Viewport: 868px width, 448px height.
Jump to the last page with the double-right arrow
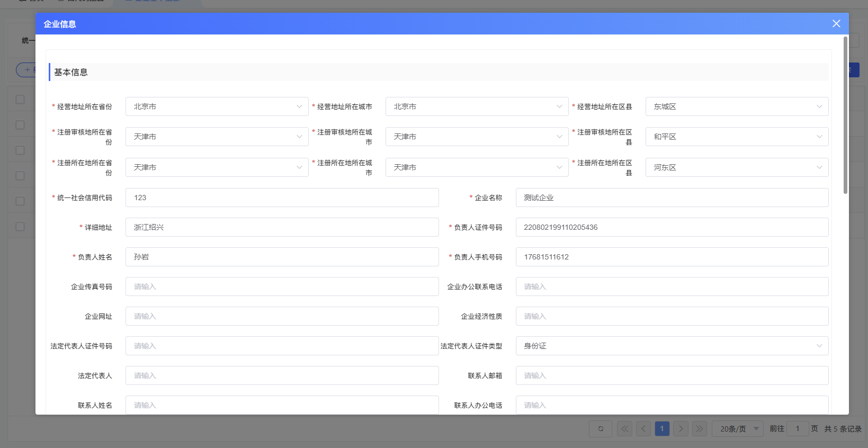[x=700, y=429]
